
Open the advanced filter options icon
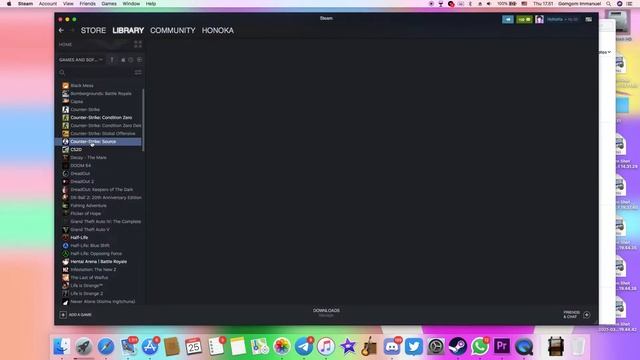pos(138,72)
